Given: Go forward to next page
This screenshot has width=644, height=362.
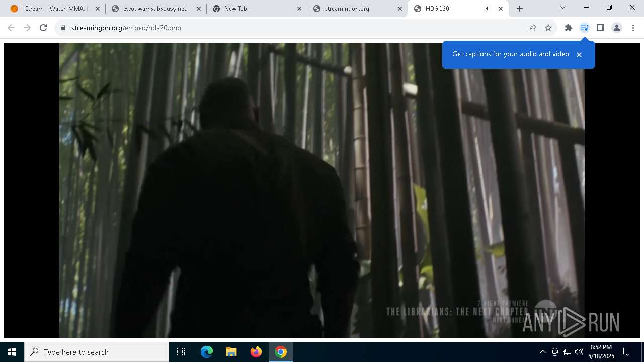Looking at the screenshot, I should [27, 28].
